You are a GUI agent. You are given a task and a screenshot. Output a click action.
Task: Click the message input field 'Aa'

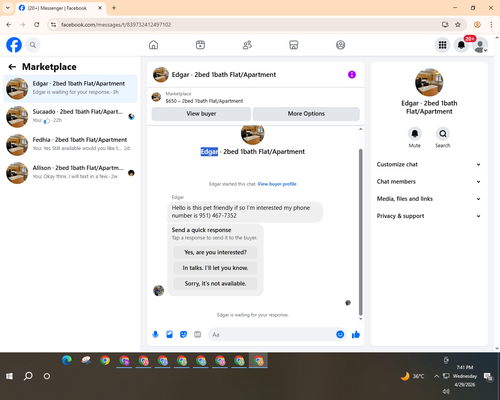272,334
